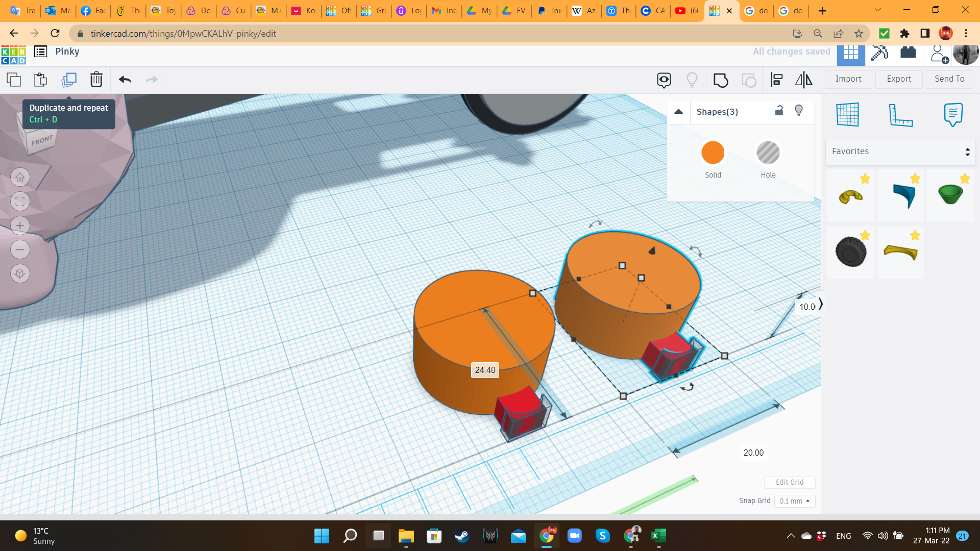Click the Copy icon in toolbar
980x551 pixels.
coord(14,80)
